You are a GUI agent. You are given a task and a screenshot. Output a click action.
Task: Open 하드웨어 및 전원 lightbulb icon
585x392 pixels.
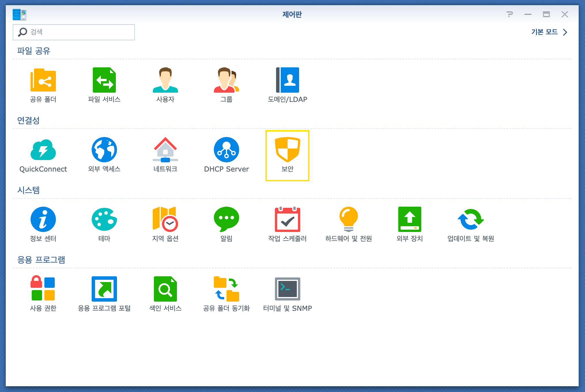(349, 220)
